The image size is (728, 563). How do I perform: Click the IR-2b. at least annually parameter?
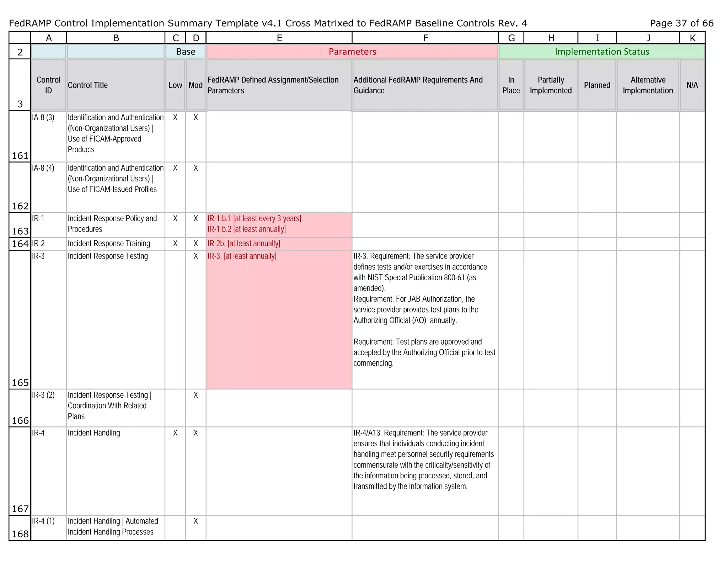[244, 244]
